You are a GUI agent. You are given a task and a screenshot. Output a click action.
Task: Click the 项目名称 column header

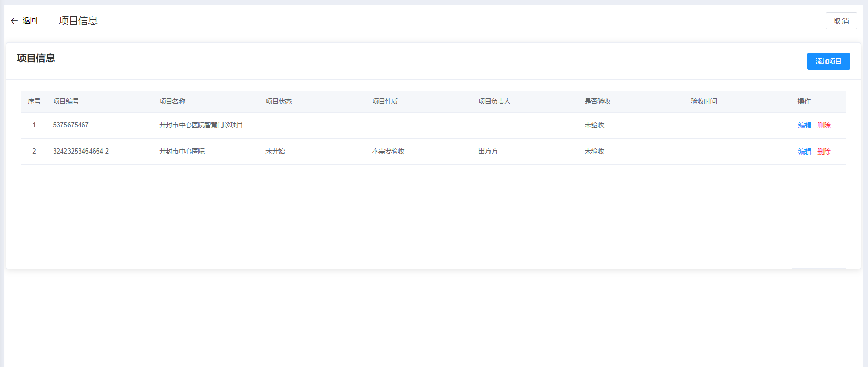[x=172, y=101]
